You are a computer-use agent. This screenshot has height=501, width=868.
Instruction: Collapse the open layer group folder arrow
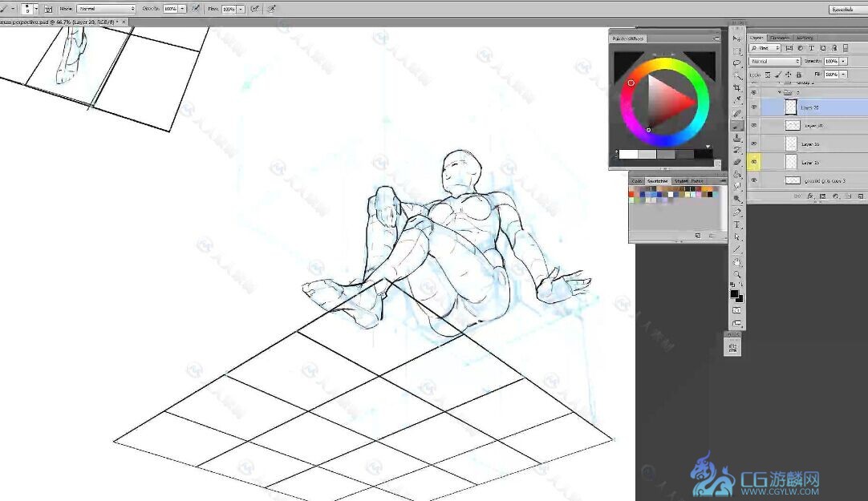[779, 93]
